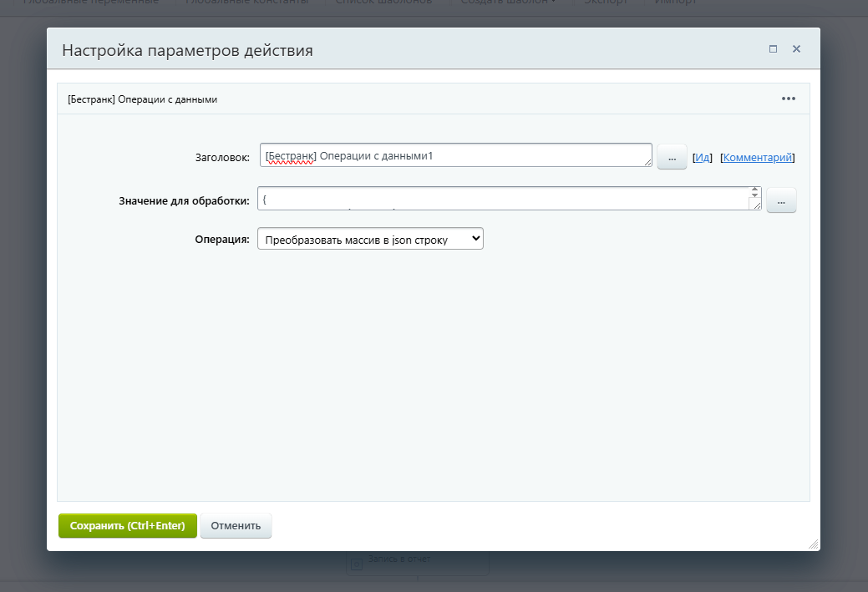868x592 pixels.
Task: Open the Комментарий link
Action: tap(757, 156)
